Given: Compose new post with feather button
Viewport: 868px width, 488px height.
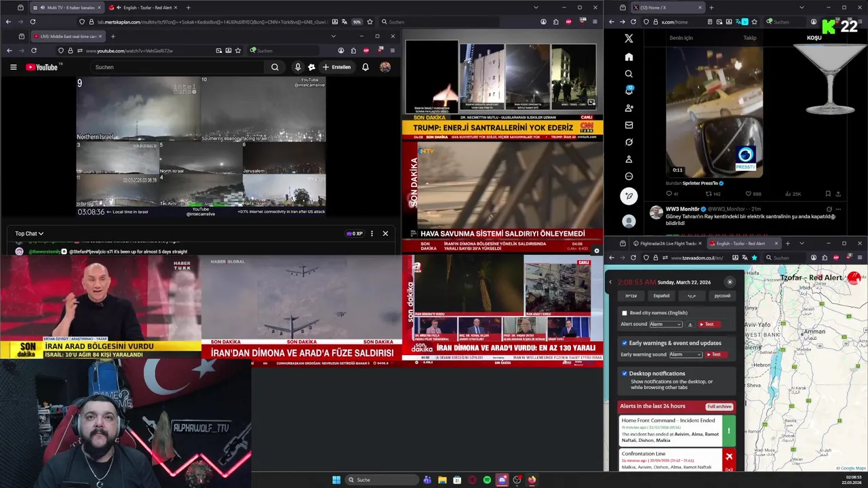Looking at the screenshot, I should (629, 196).
